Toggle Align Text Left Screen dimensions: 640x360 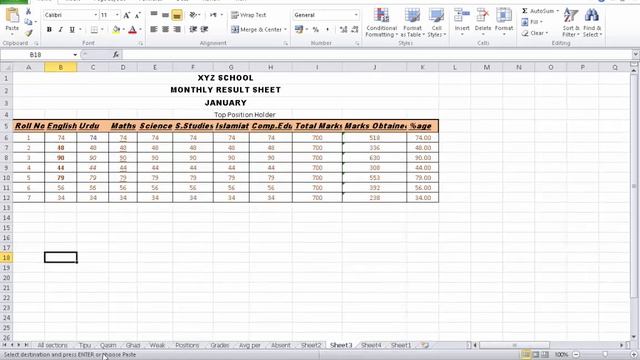tap(154, 29)
